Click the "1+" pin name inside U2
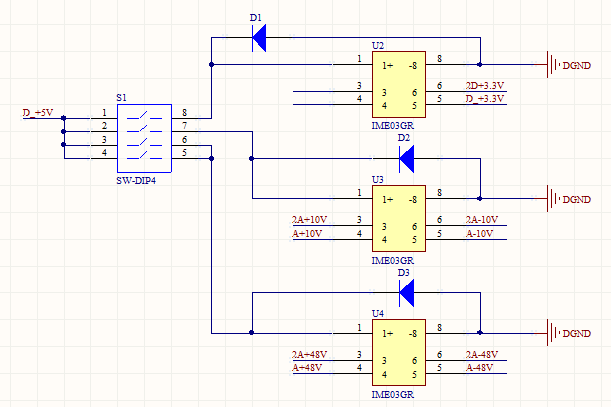 (387, 66)
